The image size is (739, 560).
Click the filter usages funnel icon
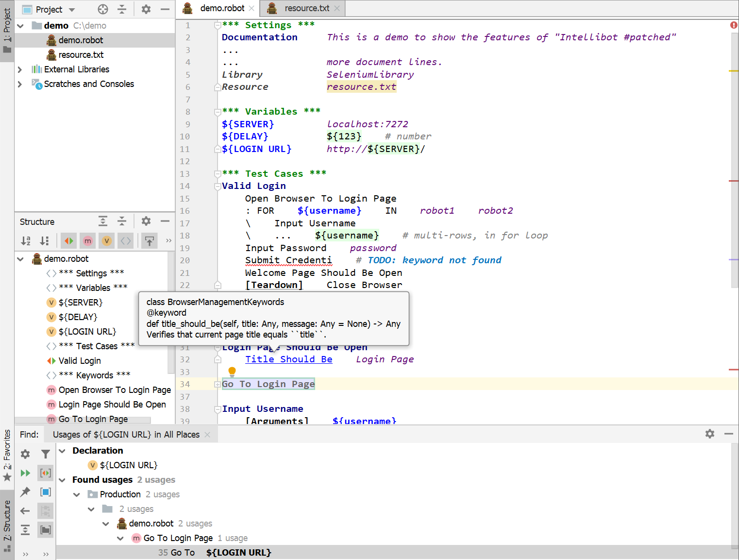[46, 454]
